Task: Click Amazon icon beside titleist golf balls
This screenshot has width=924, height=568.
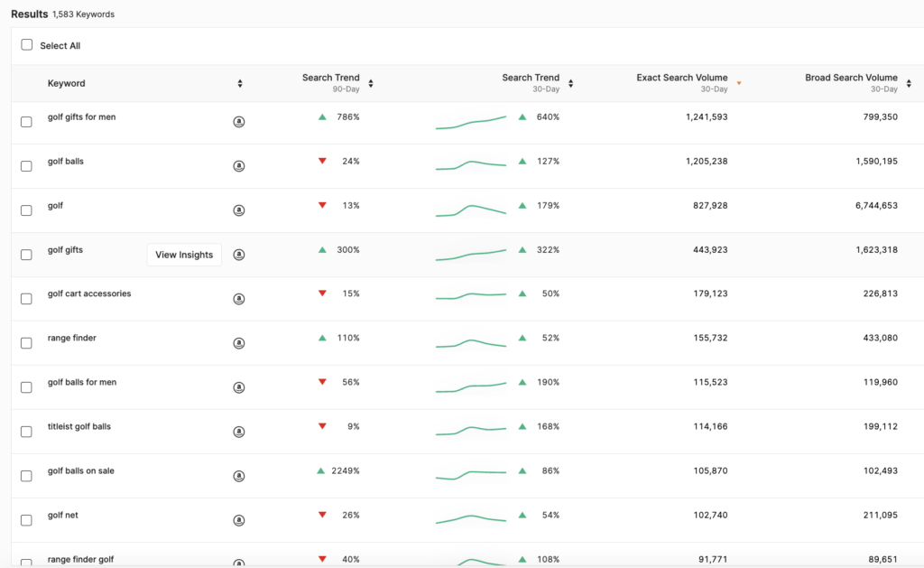Action: pyautogui.click(x=239, y=432)
